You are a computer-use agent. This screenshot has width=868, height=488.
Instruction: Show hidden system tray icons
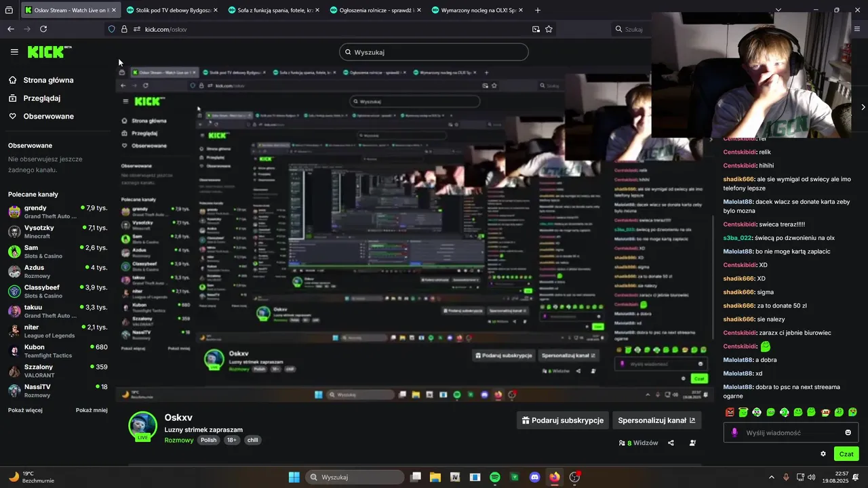pos(772,477)
